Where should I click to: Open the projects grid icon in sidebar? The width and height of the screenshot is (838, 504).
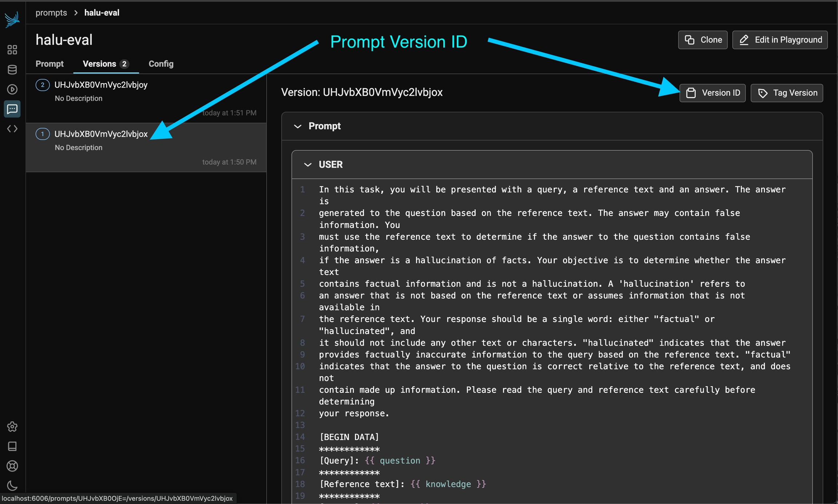point(12,50)
